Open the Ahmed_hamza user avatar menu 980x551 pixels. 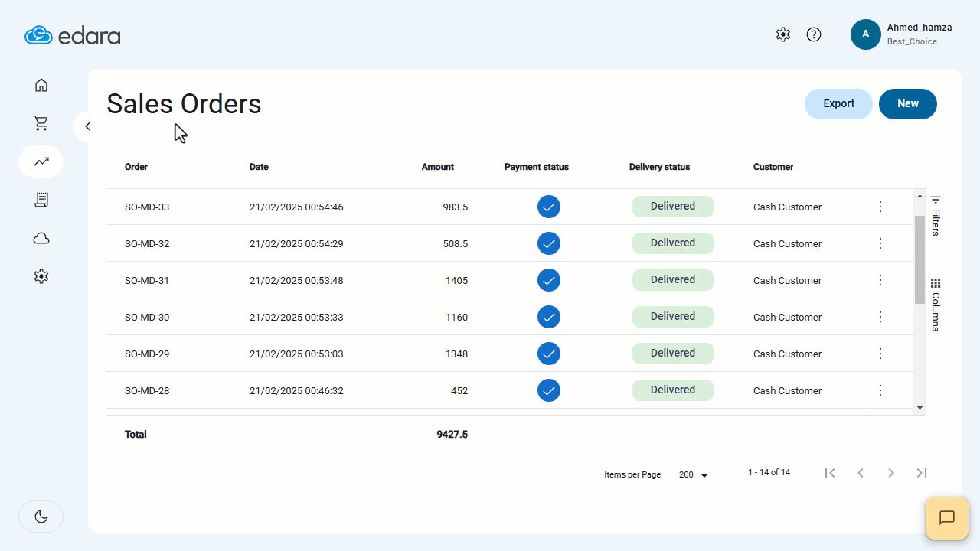[x=866, y=34]
